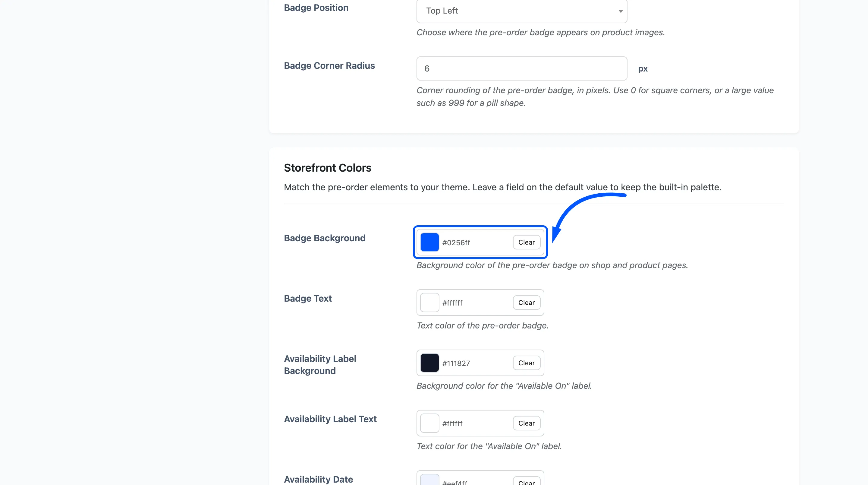Click the Storefront Colors heading
Image resolution: width=868 pixels, height=485 pixels.
[328, 168]
